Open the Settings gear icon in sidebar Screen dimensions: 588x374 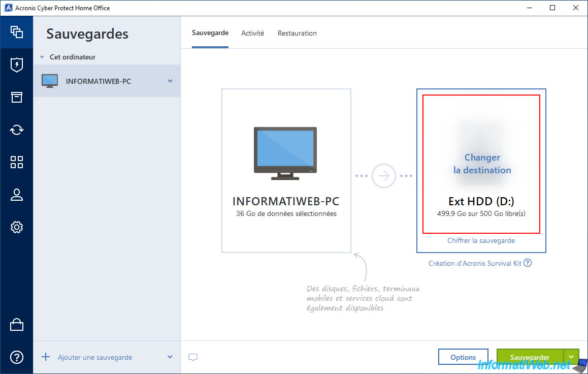[16, 227]
